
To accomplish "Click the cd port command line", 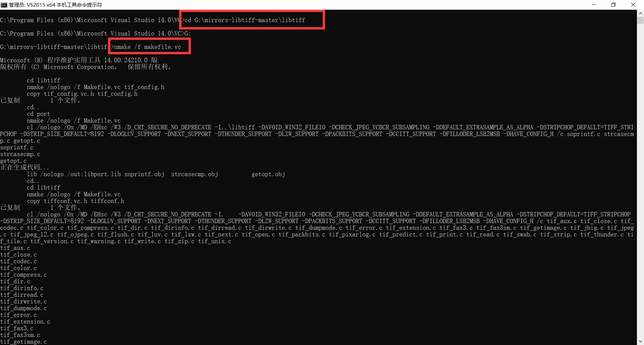I will (x=38, y=114).
